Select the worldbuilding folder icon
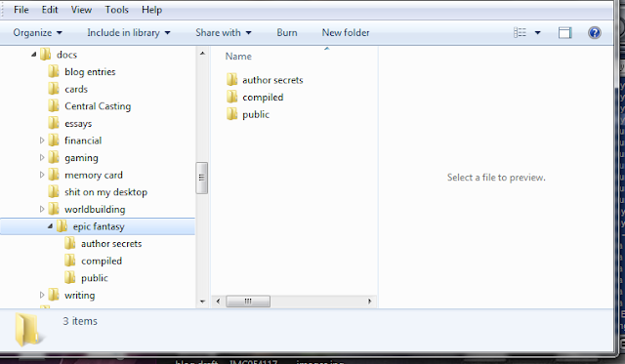This screenshot has height=364, width=625. [x=54, y=209]
